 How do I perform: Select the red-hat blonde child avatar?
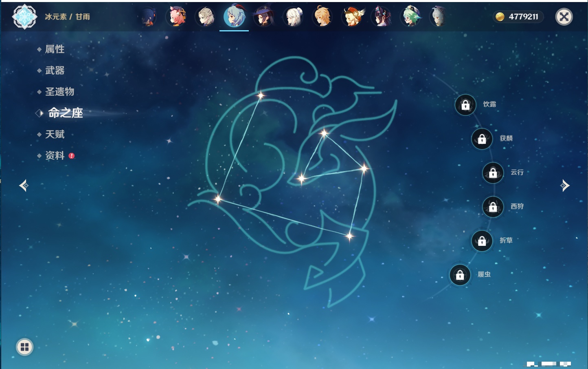tap(352, 17)
